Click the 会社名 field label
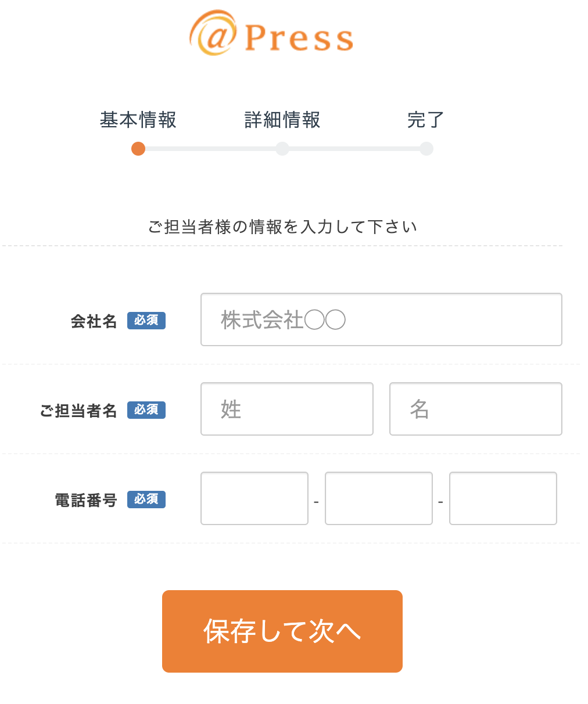Screen dimensions: 588x704 94,321
